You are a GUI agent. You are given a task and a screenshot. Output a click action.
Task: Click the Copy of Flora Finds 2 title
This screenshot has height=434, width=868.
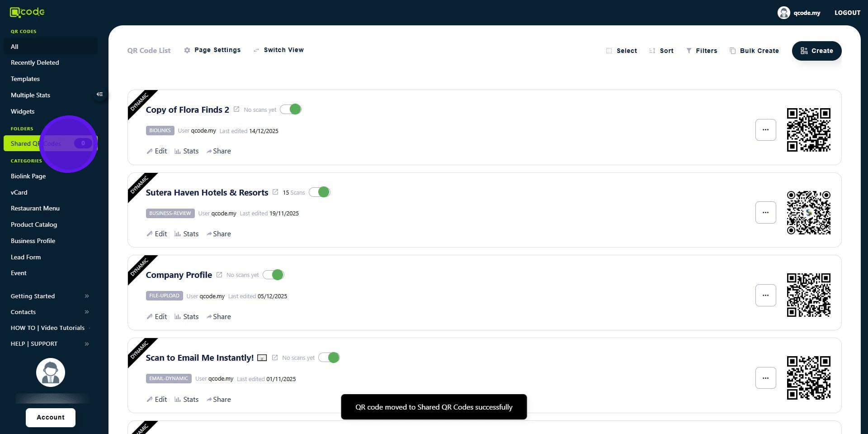click(x=188, y=110)
